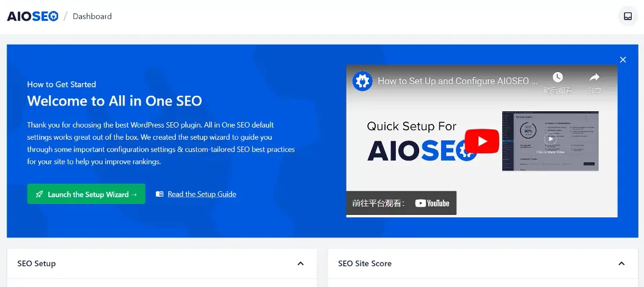Click the Welcome to All in One SEO heading
This screenshot has width=644, height=287.
click(114, 101)
